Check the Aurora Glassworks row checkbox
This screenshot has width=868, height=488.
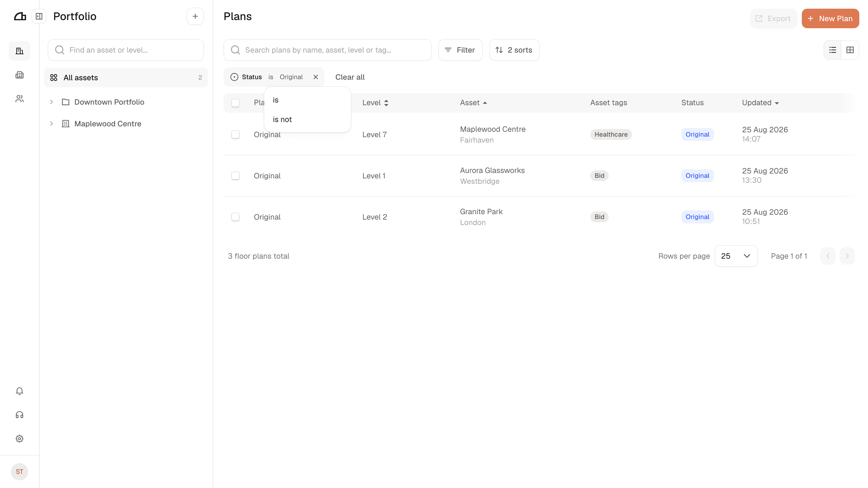[x=235, y=176]
